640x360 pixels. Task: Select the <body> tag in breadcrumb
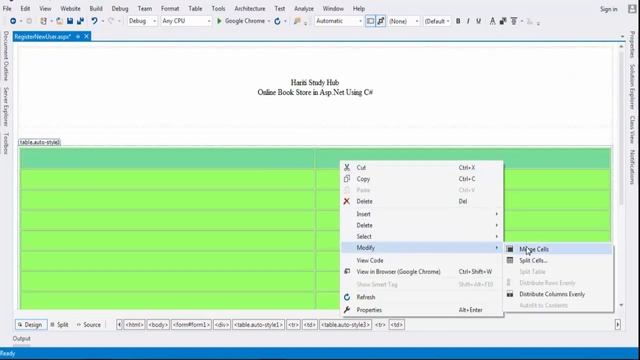coord(158,325)
